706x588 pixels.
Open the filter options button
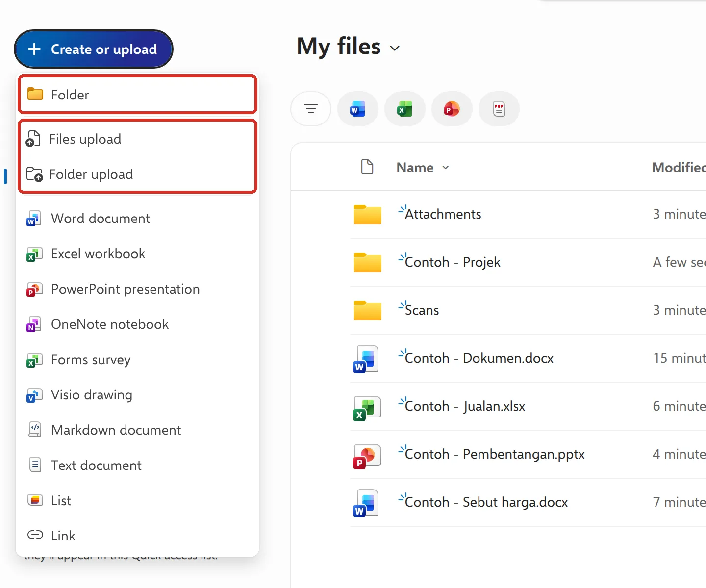click(x=311, y=109)
